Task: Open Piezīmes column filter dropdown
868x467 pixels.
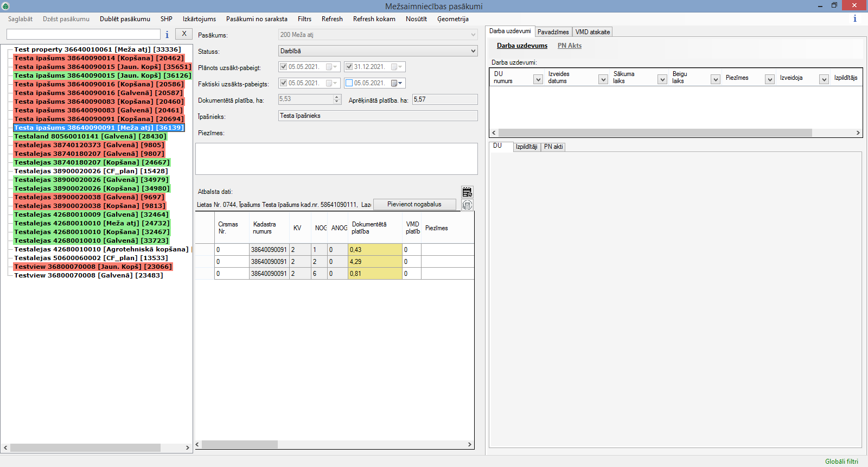Action: [x=769, y=79]
